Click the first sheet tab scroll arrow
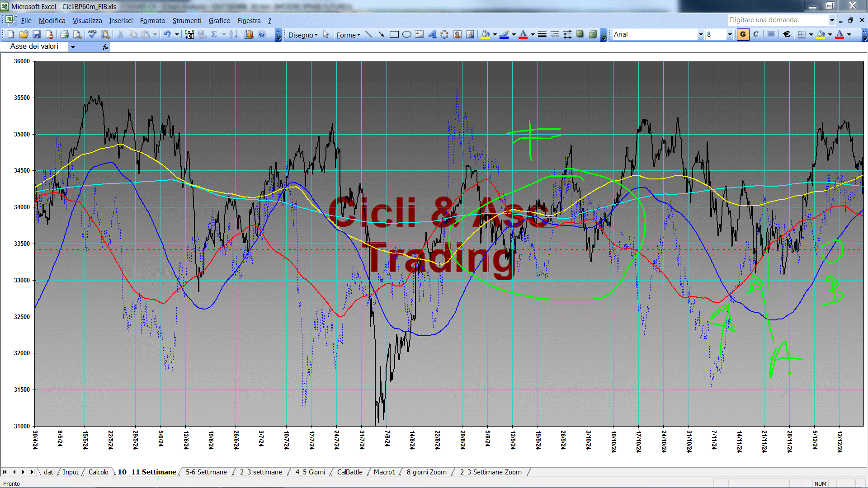 [5, 472]
